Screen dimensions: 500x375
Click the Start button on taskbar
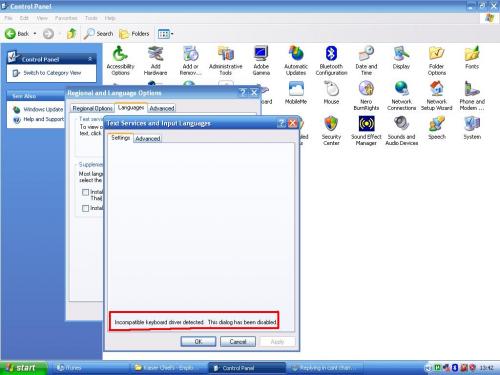click(x=23, y=368)
